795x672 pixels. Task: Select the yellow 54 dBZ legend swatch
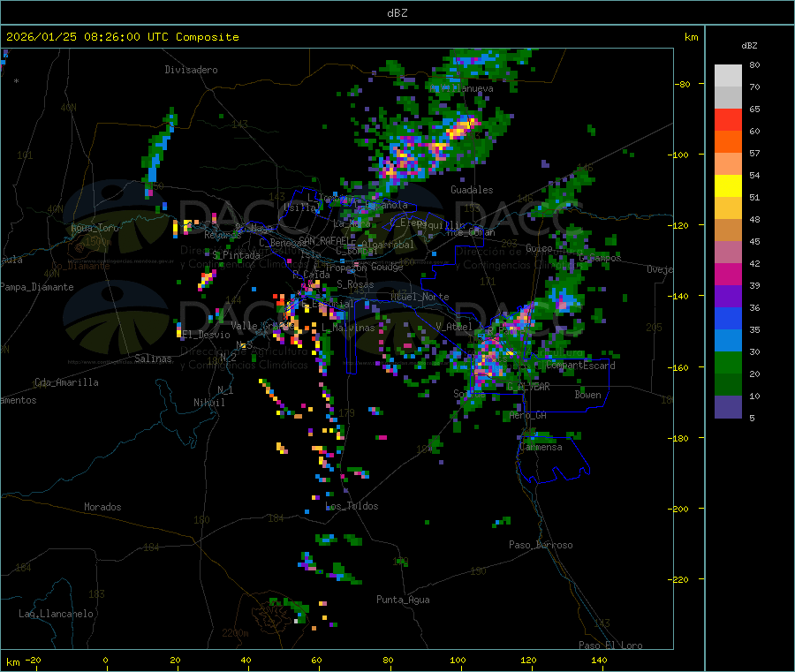click(x=728, y=186)
